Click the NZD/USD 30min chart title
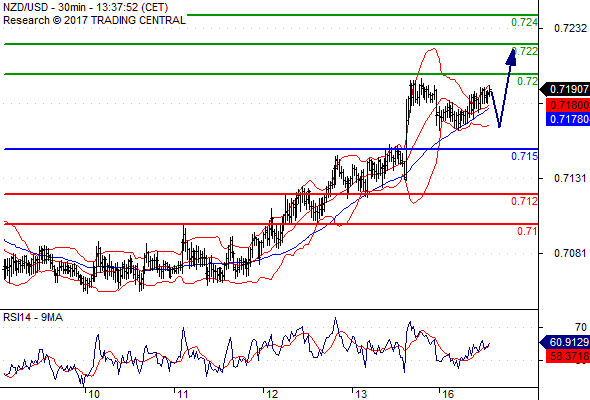Viewport: 590px width, 400px height. click(85, 7)
